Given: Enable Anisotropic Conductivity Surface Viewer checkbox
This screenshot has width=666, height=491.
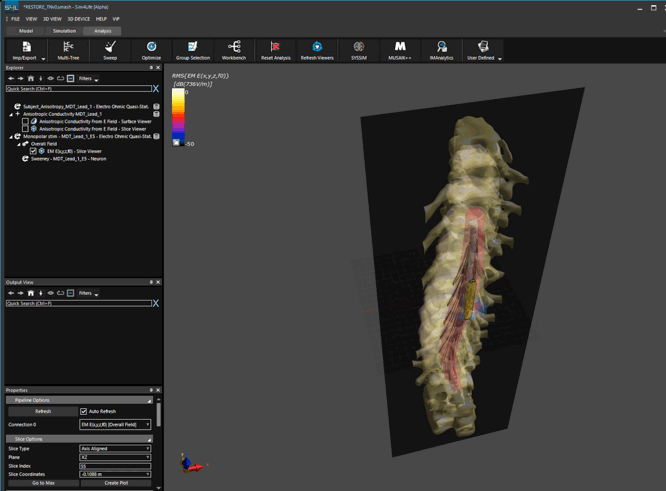Looking at the screenshot, I should point(26,122).
